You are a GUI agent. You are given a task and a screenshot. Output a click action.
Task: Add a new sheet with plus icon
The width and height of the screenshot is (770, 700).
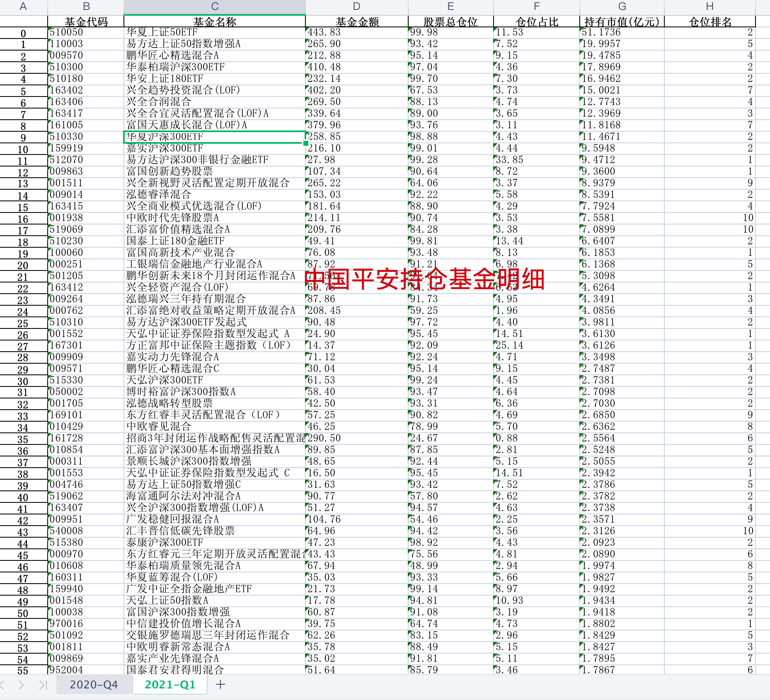tap(220, 685)
